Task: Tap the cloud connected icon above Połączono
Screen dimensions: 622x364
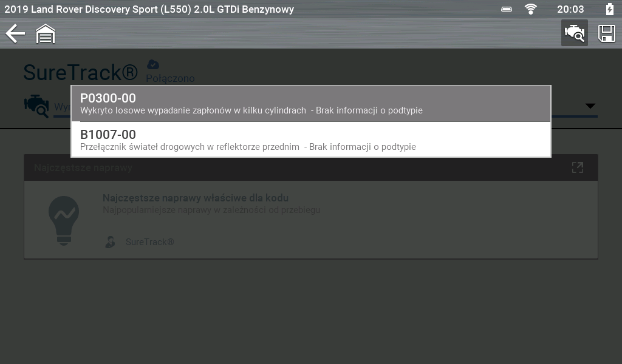Action: (x=152, y=64)
